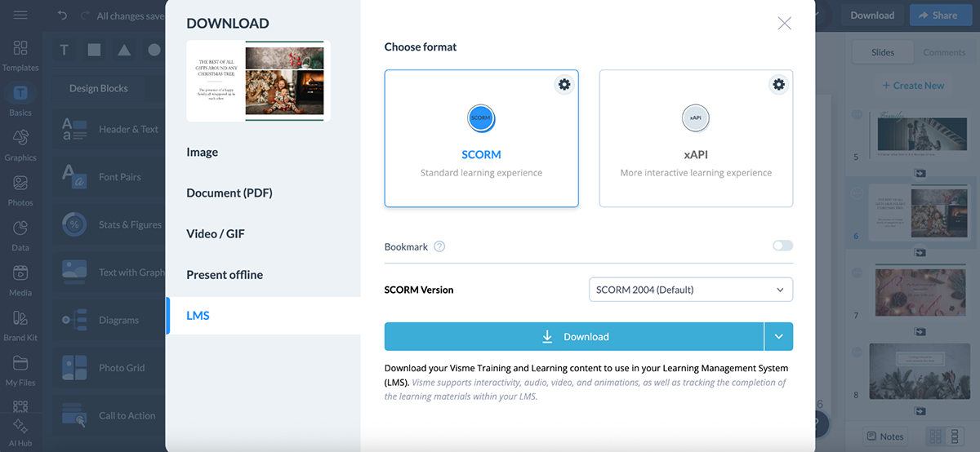Select the SCORM format card

pyautogui.click(x=481, y=139)
